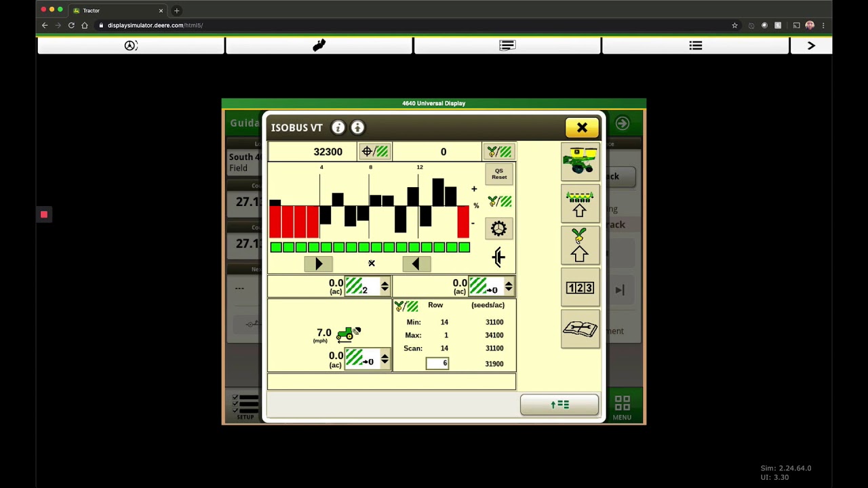Select the Tractor browser tab

(118, 10)
